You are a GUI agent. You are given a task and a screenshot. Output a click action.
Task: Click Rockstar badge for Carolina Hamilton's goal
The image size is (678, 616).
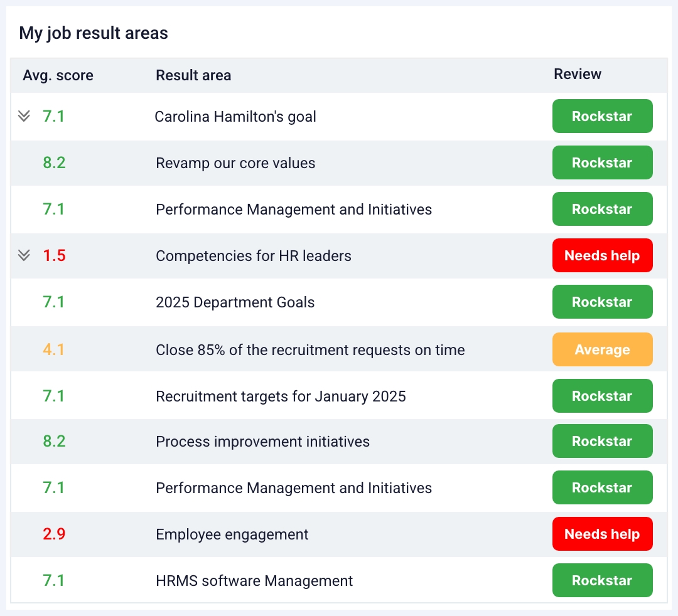coord(602,116)
